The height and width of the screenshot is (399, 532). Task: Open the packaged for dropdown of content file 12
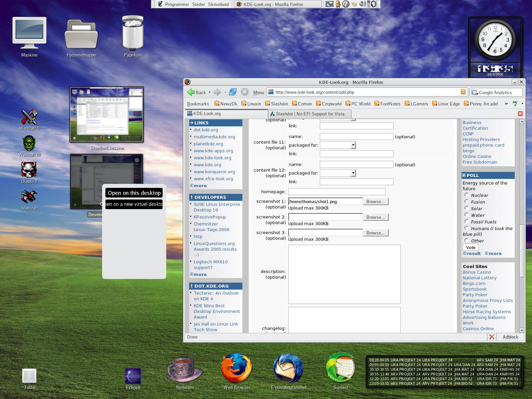click(x=353, y=173)
